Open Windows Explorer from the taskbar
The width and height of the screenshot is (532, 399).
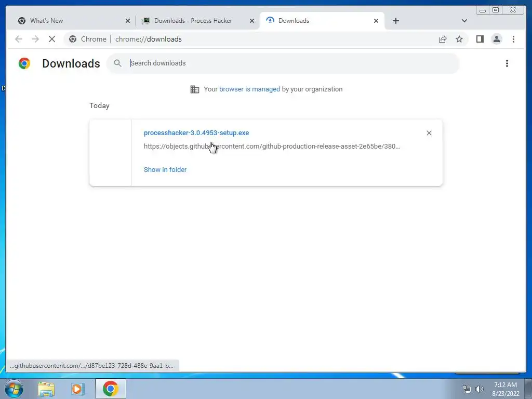[x=46, y=389]
